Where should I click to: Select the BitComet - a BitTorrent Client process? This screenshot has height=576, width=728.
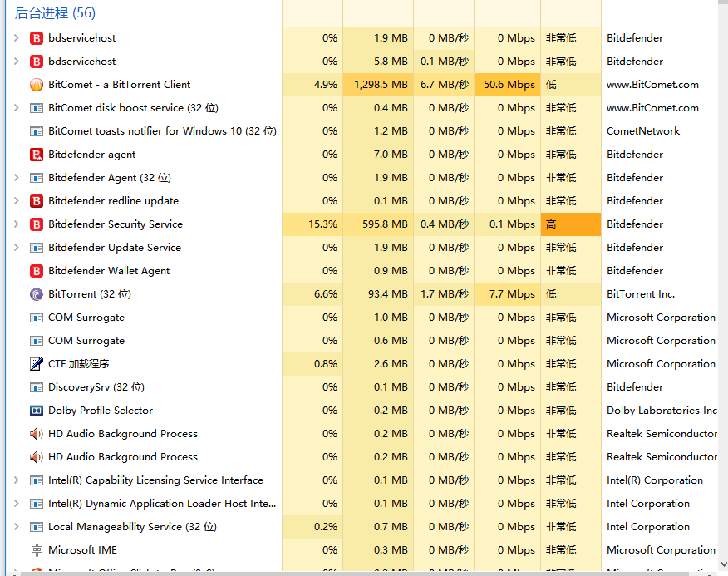120,85
